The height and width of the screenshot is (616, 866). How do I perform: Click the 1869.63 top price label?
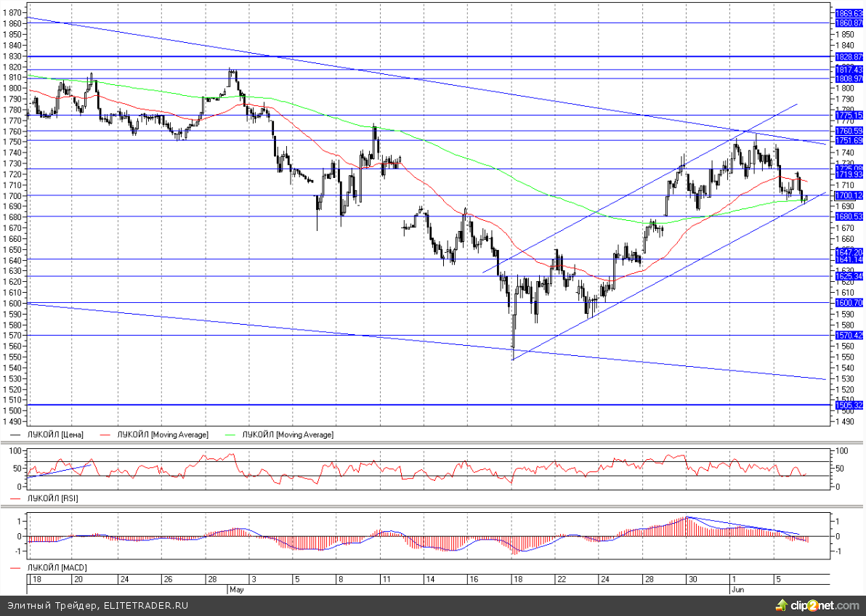pos(849,13)
